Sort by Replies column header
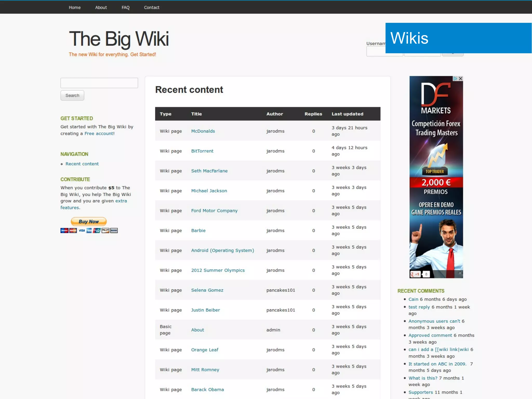The height and width of the screenshot is (399, 532). [x=313, y=114]
